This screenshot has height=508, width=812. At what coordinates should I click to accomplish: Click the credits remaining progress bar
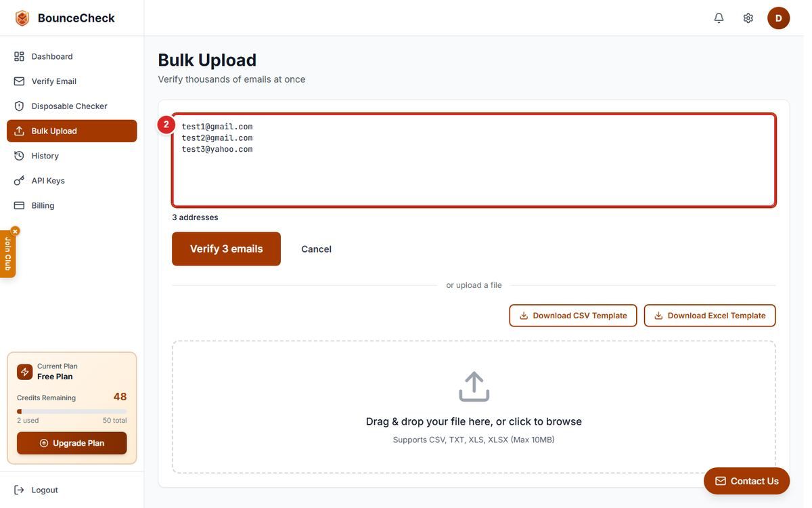[72, 411]
